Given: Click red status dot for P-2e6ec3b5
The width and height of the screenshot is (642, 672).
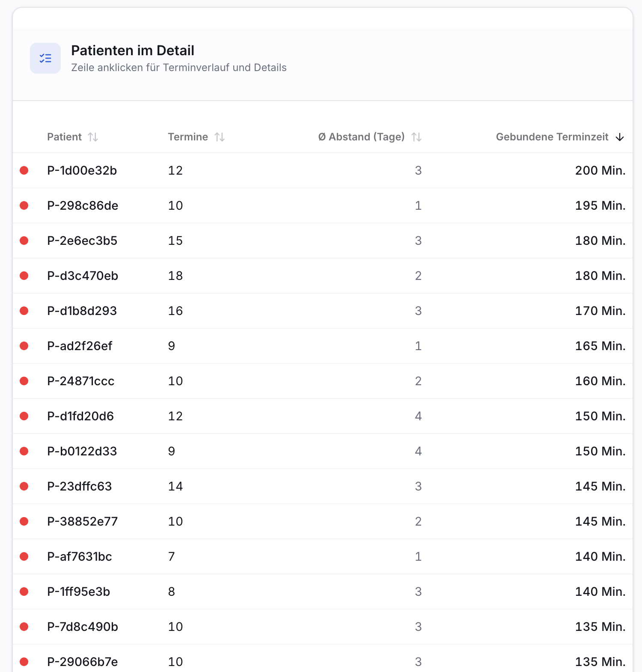Looking at the screenshot, I should click(24, 241).
